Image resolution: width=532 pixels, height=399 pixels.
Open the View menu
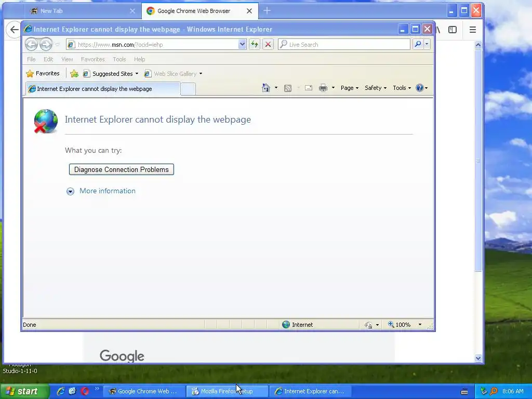click(67, 59)
